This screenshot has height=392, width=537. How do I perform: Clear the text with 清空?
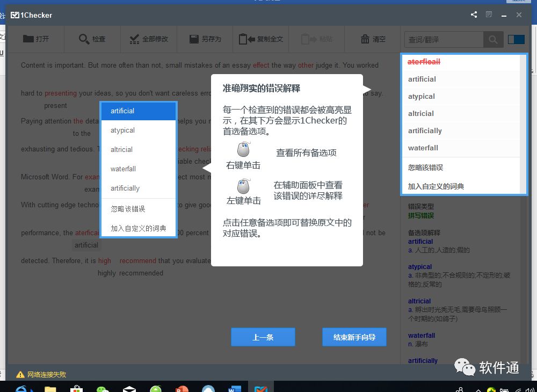(x=373, y=39)
